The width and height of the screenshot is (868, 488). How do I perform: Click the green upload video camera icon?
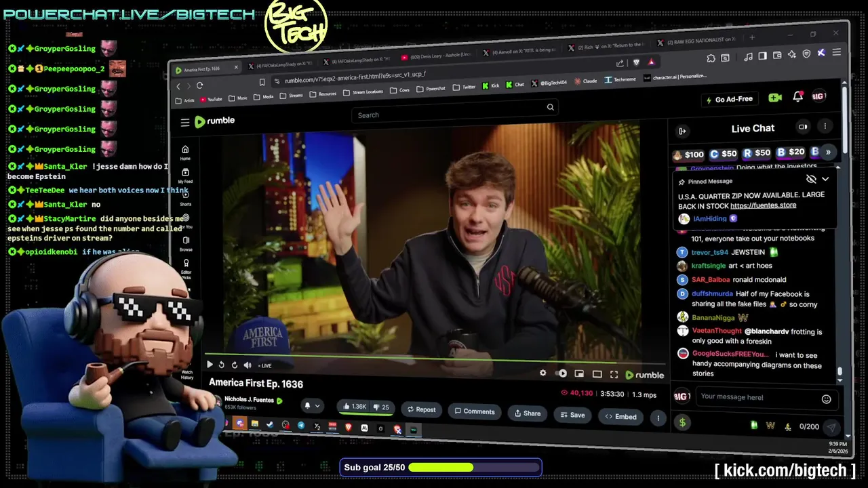point(775,98)
